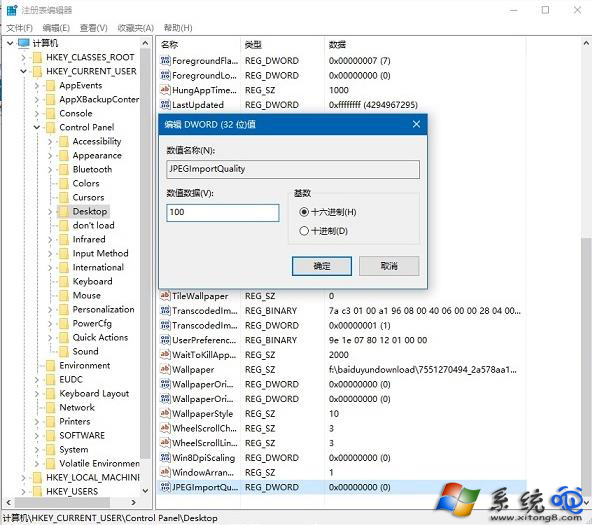Click the Mouse folder icon
This screenshot has width=592, height=525.
[64, 296]
